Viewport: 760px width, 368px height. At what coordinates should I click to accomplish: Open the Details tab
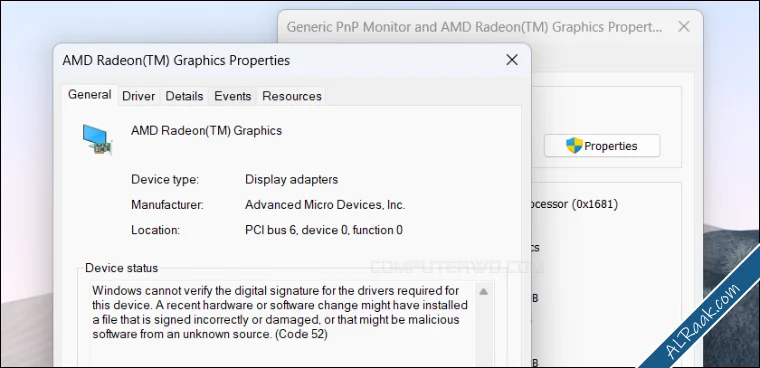point(184,96)
